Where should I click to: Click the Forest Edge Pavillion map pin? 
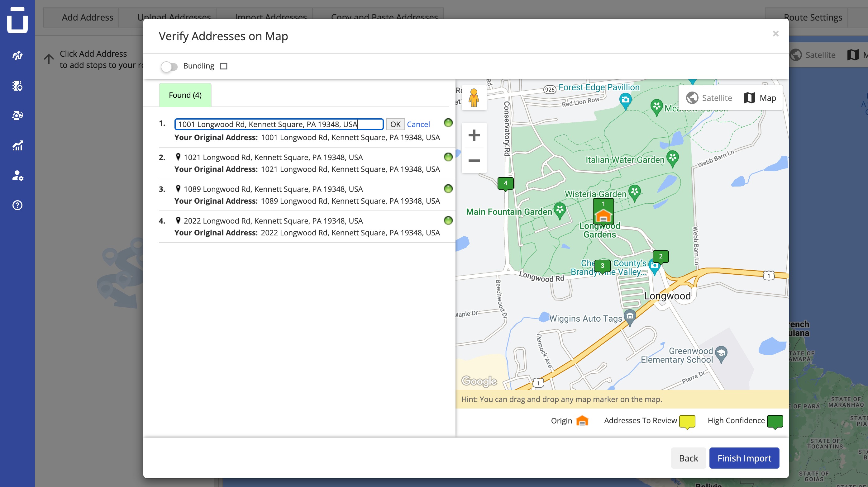coord(625,102)
